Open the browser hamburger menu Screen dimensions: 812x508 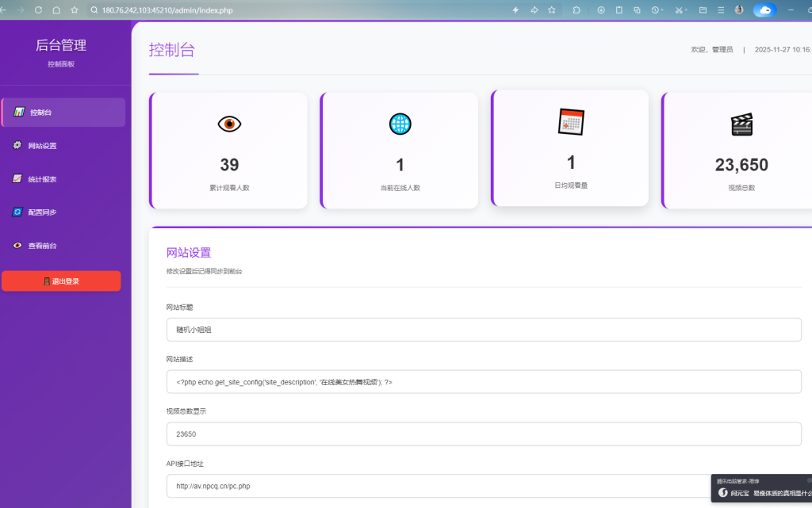click(720, 10)
